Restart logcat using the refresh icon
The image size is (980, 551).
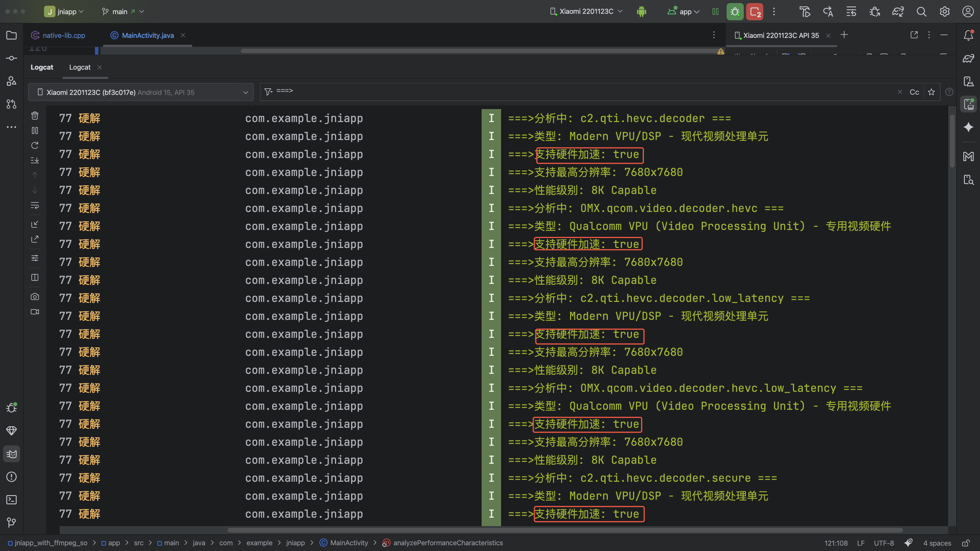click(35, 145)
